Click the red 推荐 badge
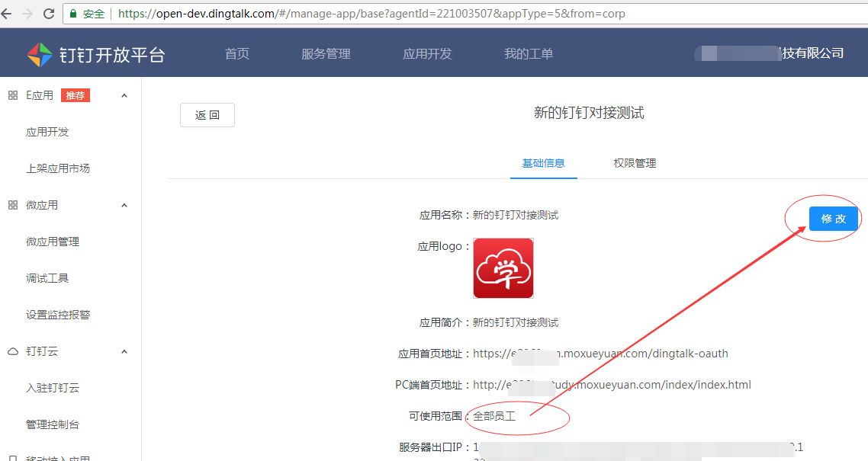The image size is (868, 461). click(76, 95)
